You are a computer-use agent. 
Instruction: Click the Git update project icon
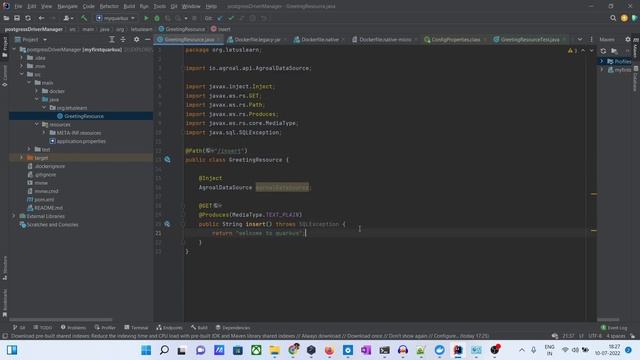(220, 18)
